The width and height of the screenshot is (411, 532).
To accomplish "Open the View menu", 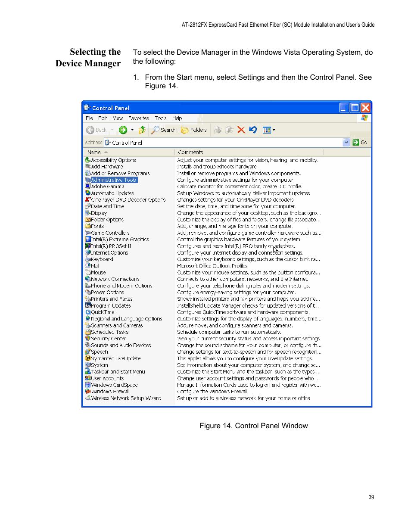I will pos(118,118).
